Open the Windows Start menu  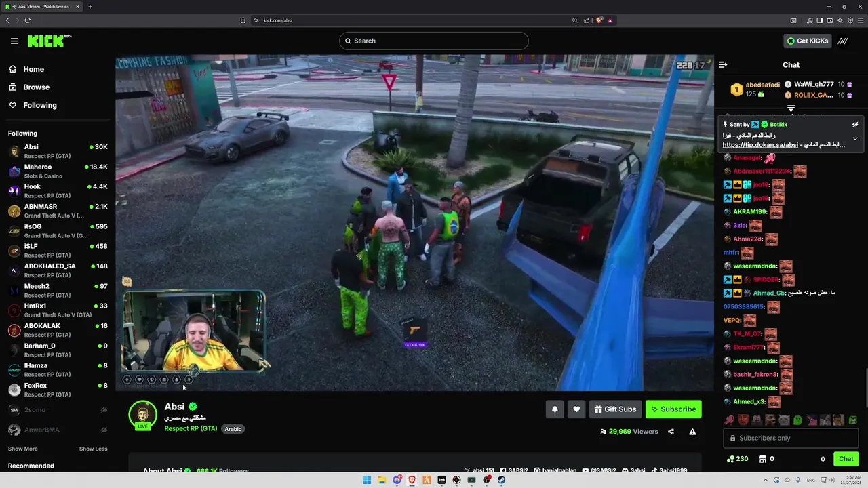(x=367, y=480)
